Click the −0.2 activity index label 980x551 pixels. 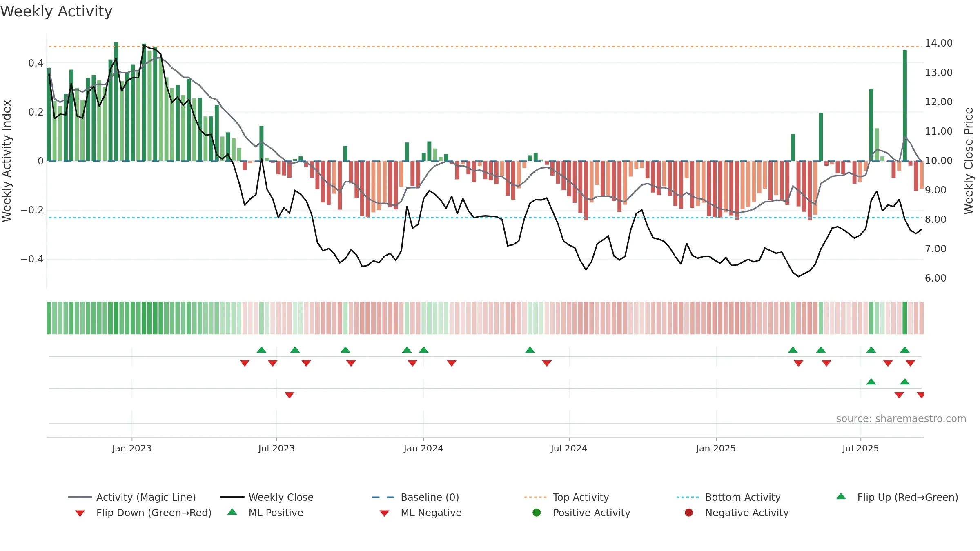pyautogui.click(x=32, y=210)
